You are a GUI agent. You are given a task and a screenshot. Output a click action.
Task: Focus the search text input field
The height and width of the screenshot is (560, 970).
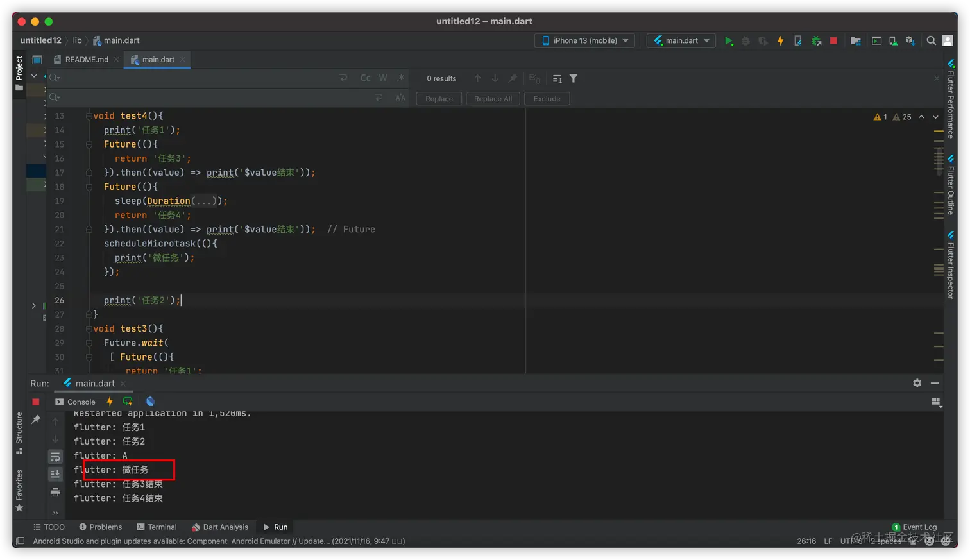198,78
